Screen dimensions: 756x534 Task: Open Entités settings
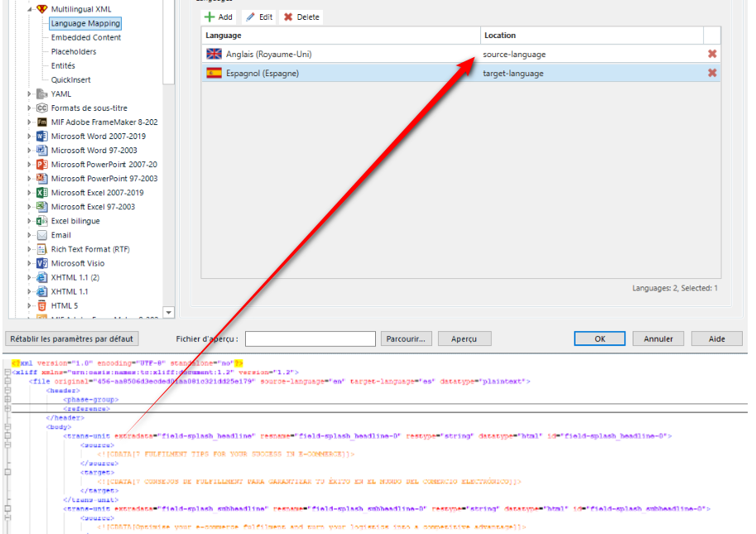click(x=63, y=65)
